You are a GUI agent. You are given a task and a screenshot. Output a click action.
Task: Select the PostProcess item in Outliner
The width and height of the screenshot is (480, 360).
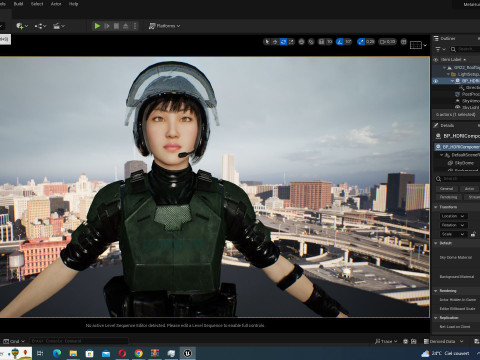[468, 94]
